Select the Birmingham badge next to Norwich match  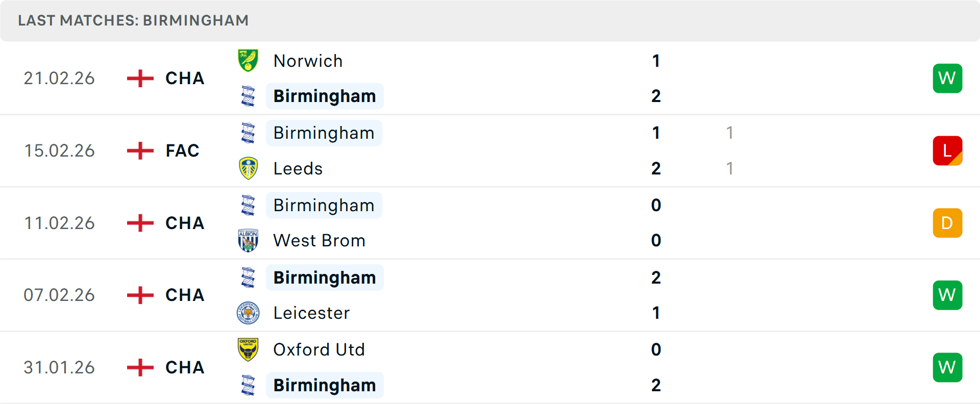[x=248, y=96]
